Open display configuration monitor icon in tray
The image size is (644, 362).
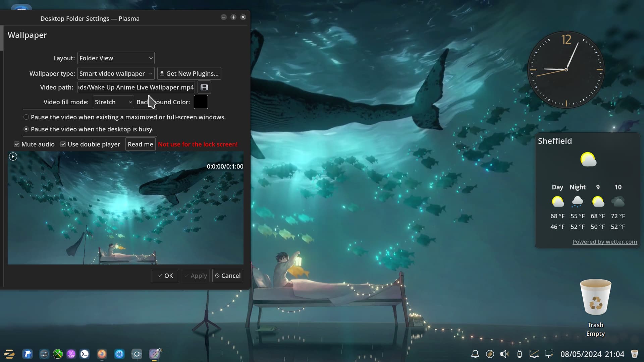(x=534, y=354)
